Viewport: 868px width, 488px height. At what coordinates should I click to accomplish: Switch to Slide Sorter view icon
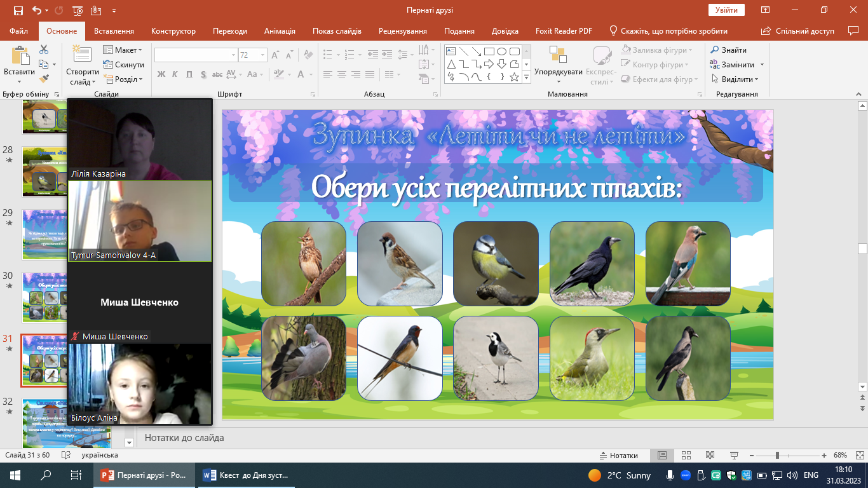point(686,456)
